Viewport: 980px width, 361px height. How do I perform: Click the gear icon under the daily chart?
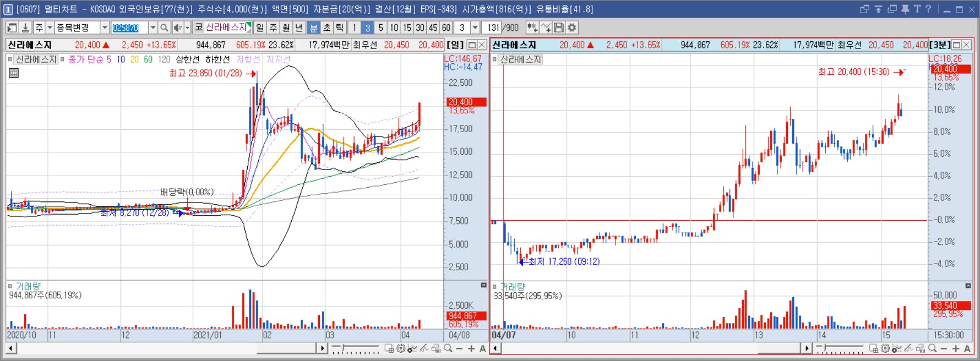[401, 348]
